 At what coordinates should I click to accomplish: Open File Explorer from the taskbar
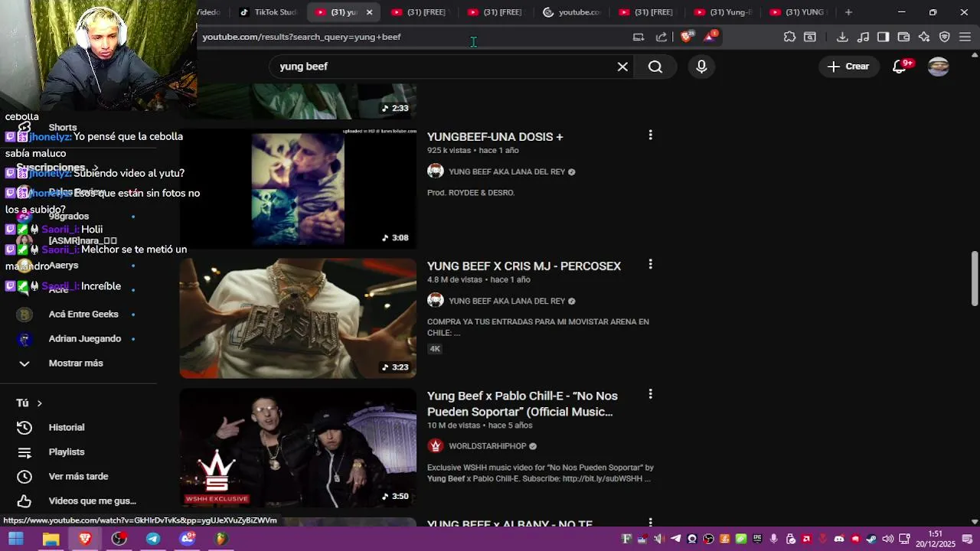51,539
